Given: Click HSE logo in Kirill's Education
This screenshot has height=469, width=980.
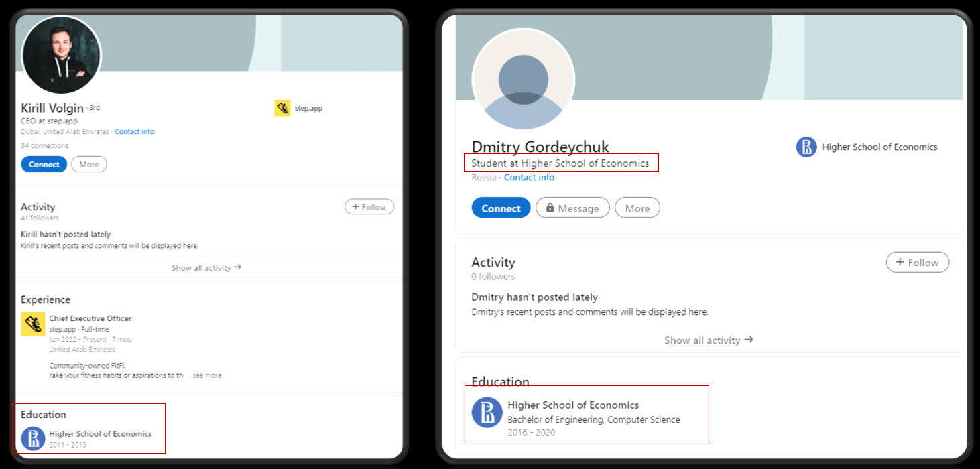Looking at the screenshot, I should [x=33, y=439].
